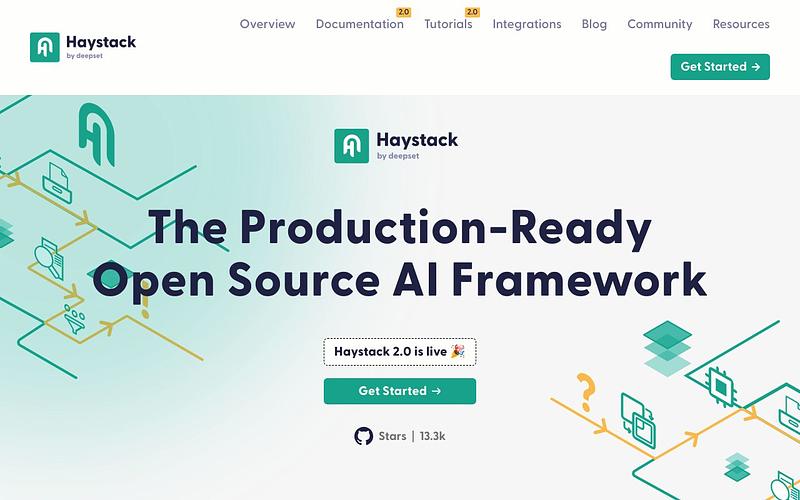Open the Blog page
Viewport: 800px width, 500px height.
(x=594, y=24)
